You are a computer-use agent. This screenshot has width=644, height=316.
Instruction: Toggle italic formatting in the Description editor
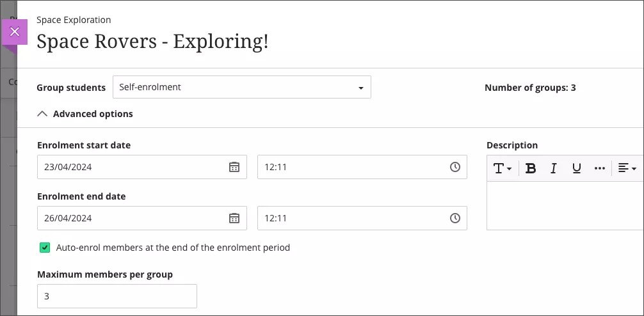[x=554, y=168]
